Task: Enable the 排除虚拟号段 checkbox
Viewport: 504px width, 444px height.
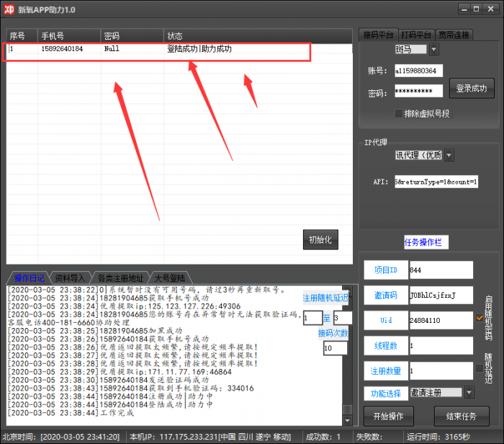Action: [399, 113]
